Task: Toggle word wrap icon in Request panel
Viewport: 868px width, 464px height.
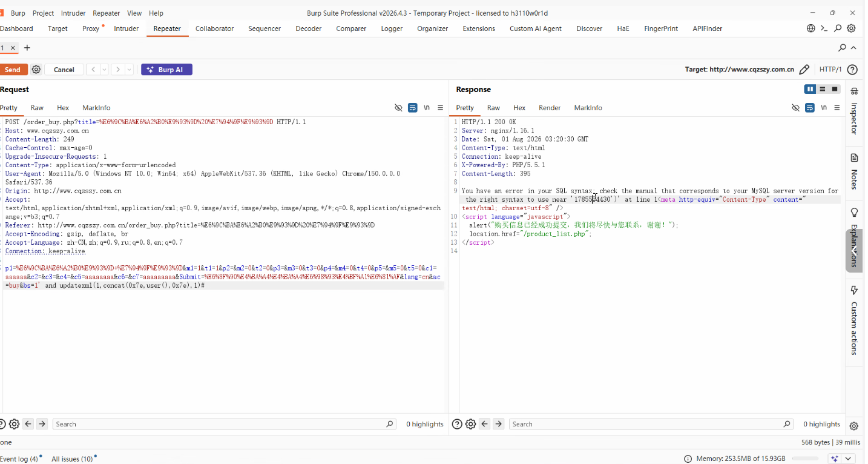Action: coord(412,108)
